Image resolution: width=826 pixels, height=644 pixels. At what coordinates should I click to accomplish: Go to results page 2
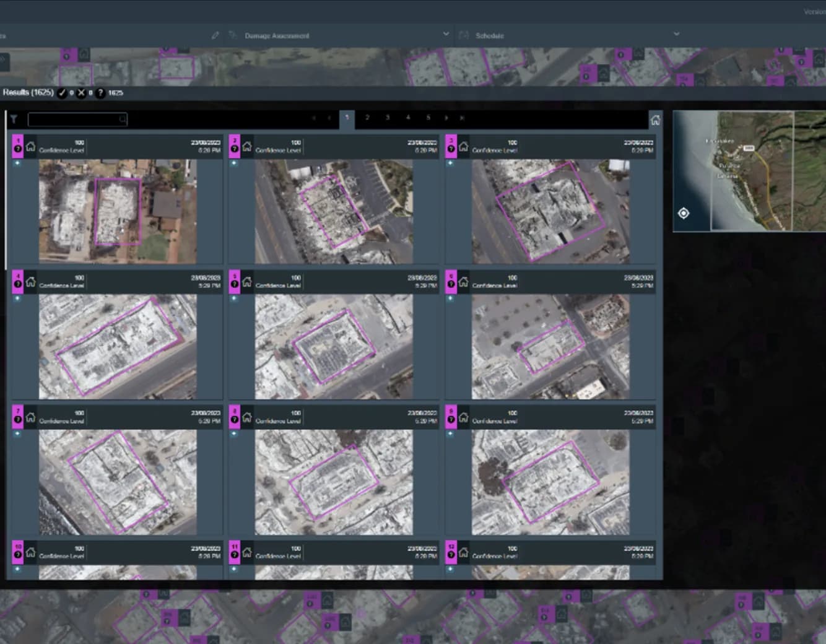click(x=367, y=118)
